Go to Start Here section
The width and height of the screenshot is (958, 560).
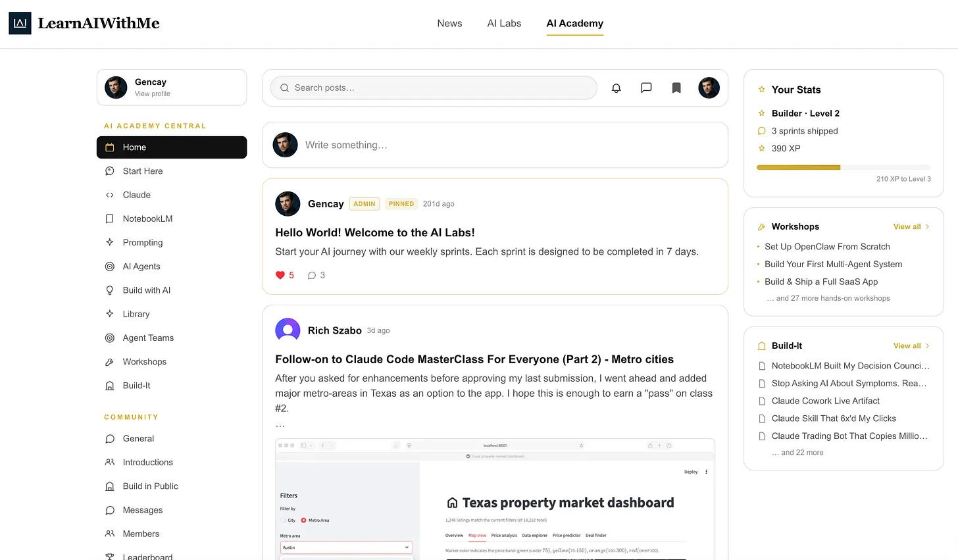point(172,171)
